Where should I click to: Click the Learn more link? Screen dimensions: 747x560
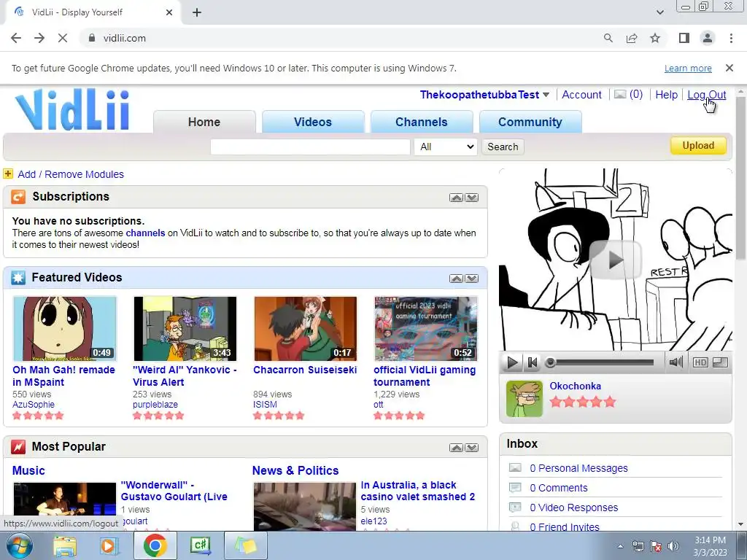pos(688,68)
